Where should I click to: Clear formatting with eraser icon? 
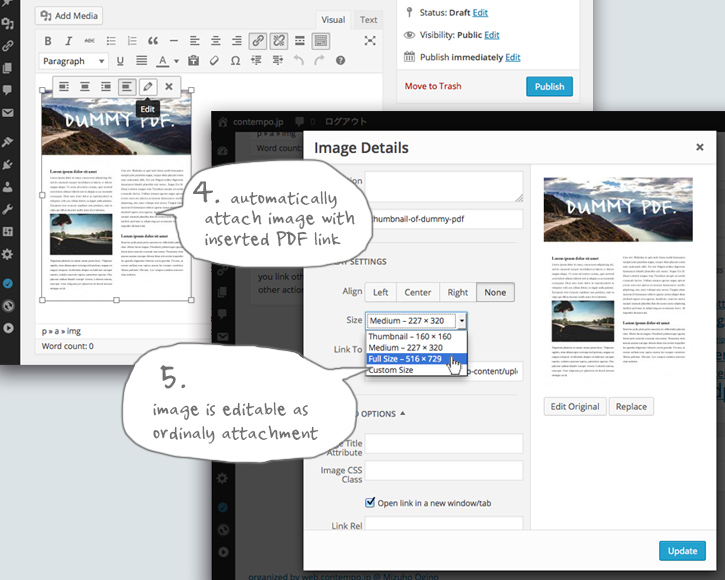[214, 61]
